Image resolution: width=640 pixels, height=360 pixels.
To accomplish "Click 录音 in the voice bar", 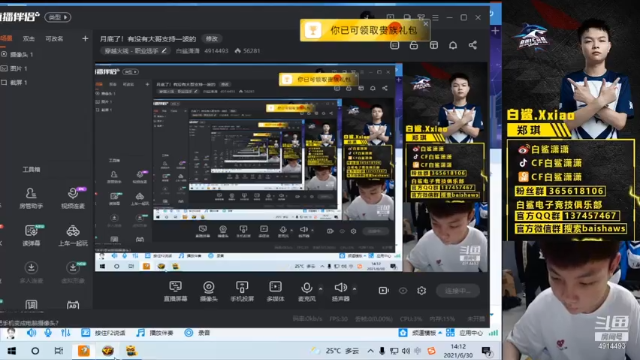I will 198,333.
